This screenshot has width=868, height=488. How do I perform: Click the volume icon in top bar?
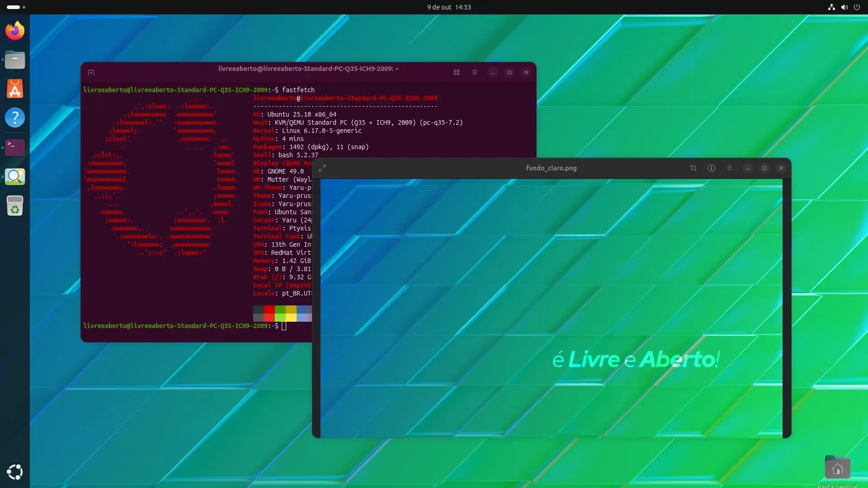click(844, 7)
